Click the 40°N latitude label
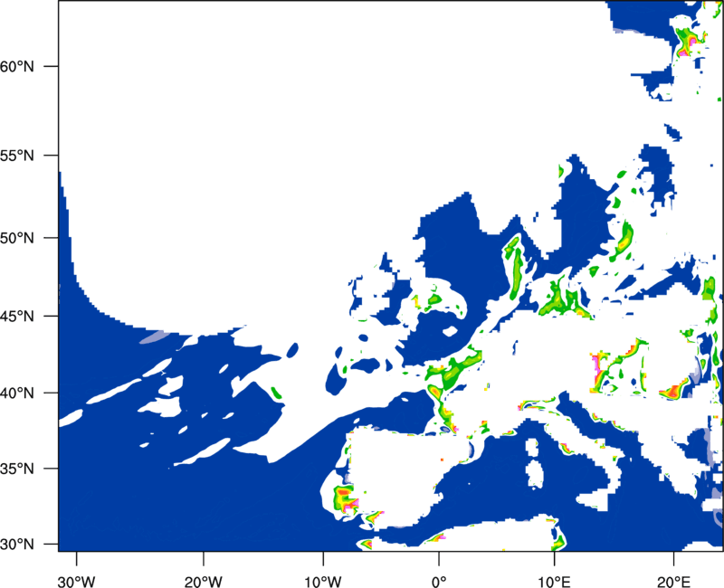 pyautogui.click(x=17, y=394)
